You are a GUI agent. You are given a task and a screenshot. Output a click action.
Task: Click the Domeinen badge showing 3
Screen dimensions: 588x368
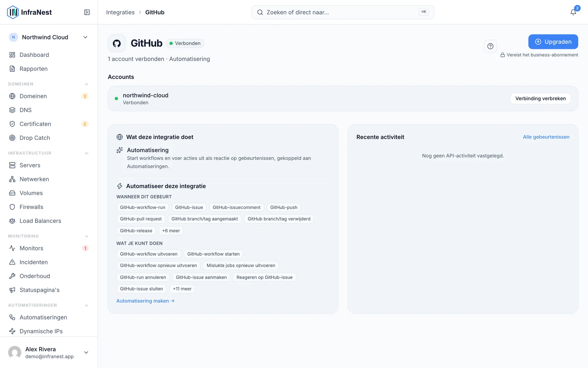click(85, 96)
